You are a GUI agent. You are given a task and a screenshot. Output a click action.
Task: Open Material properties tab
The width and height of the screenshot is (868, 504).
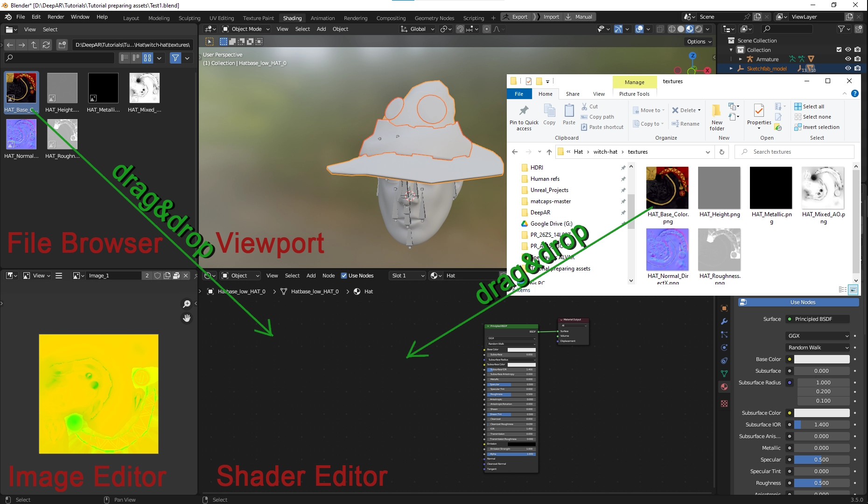coord(724,387)
